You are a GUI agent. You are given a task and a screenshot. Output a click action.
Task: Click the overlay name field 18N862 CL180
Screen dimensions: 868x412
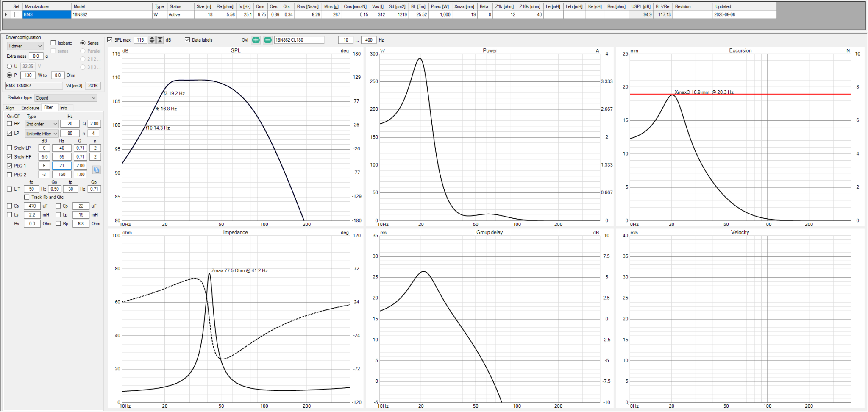click(x=299, y=40)
